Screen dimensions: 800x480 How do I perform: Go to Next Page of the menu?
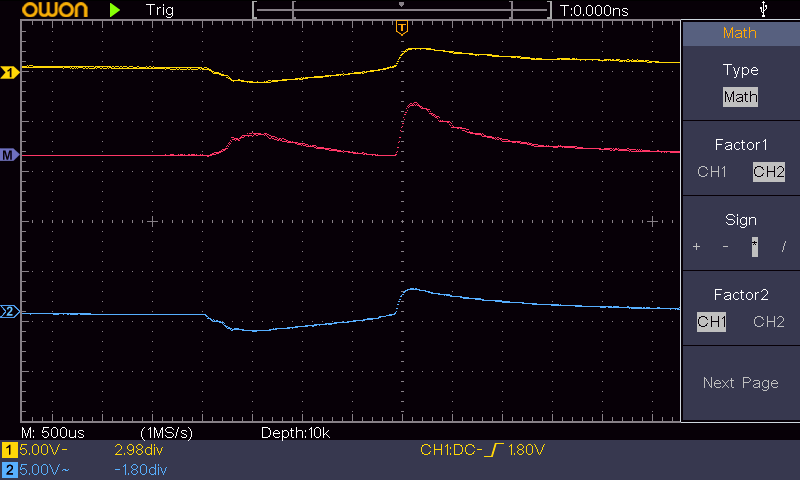tap(740, 383)
